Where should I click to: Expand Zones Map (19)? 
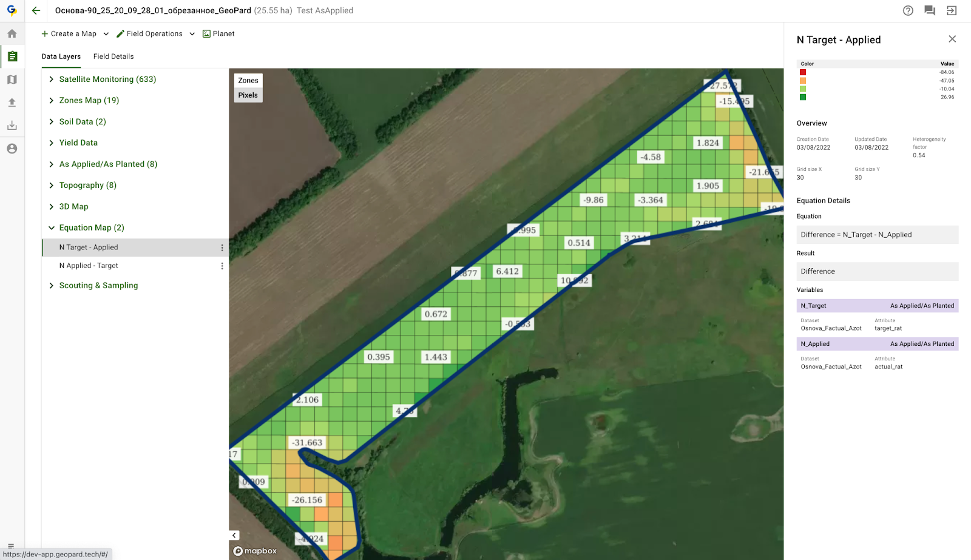point(52,101)
